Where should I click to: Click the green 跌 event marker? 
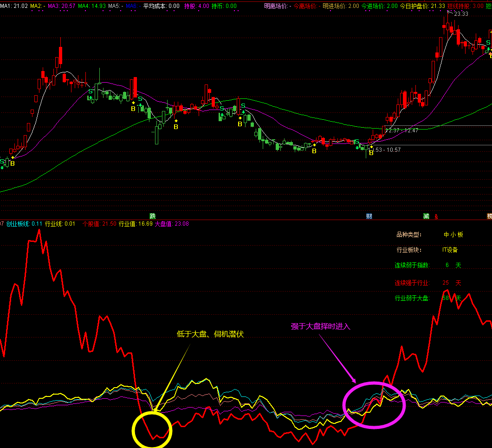coord(153,216)
